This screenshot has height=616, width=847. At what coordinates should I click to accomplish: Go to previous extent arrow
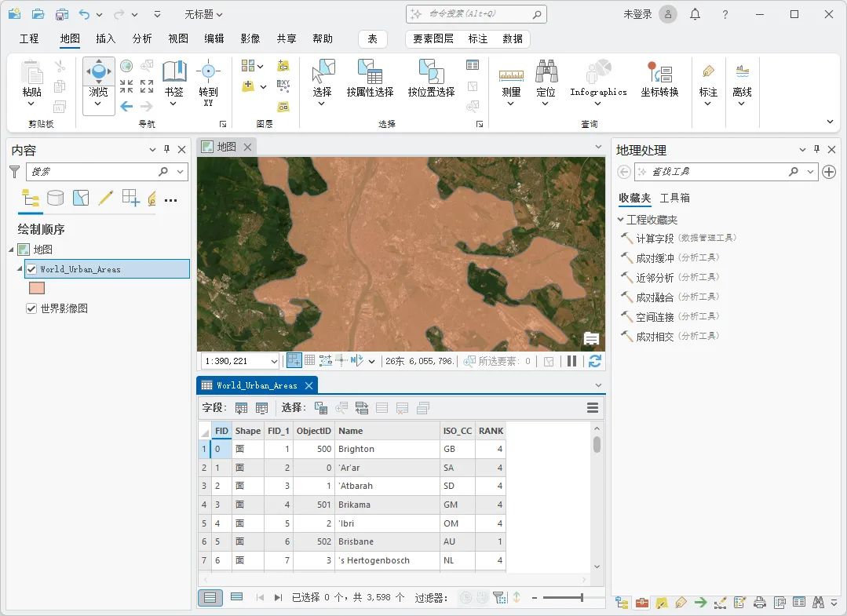tap(126, 107)
